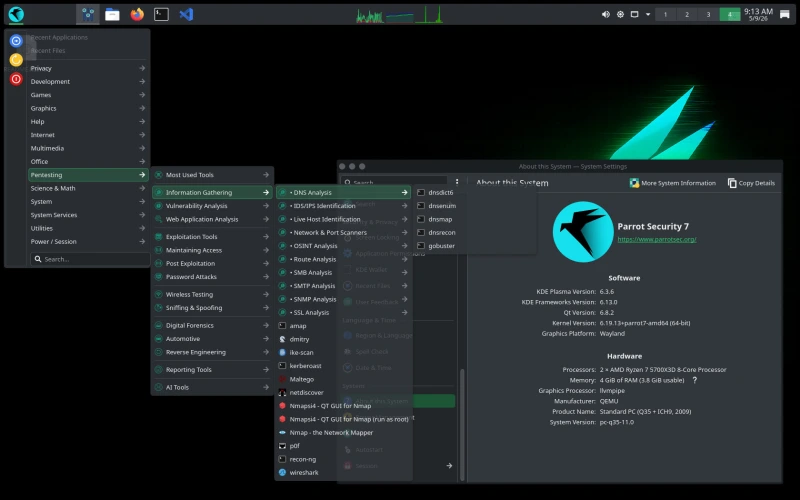The height and width of the screenshot is (500, 800).
Task: Expand the OSINT Analysis submenu
Action: click(343, 245)
